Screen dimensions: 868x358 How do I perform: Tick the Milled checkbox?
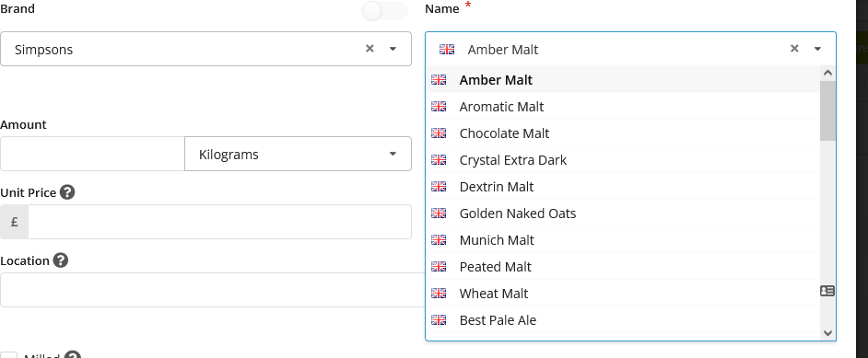8,356
